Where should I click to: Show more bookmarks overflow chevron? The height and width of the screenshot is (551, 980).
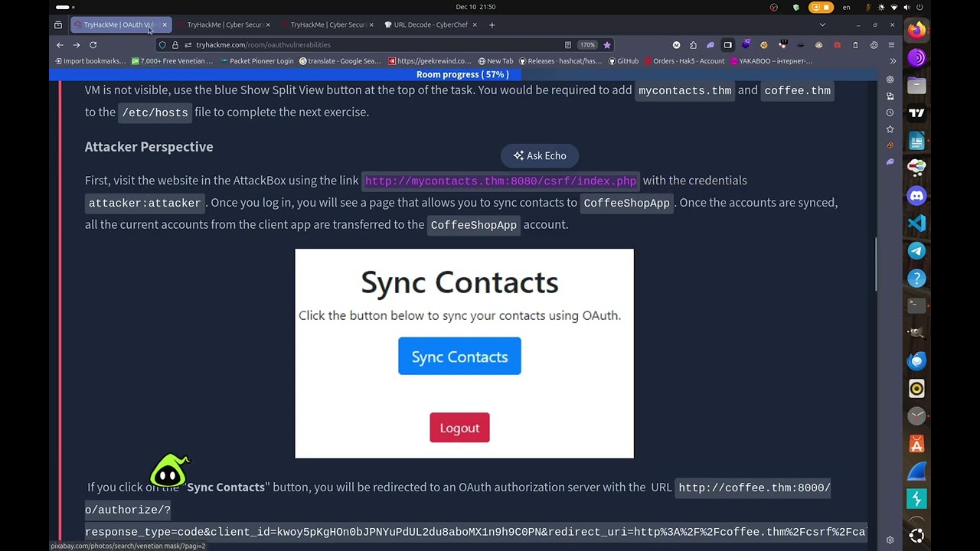[x=893, y=61]
